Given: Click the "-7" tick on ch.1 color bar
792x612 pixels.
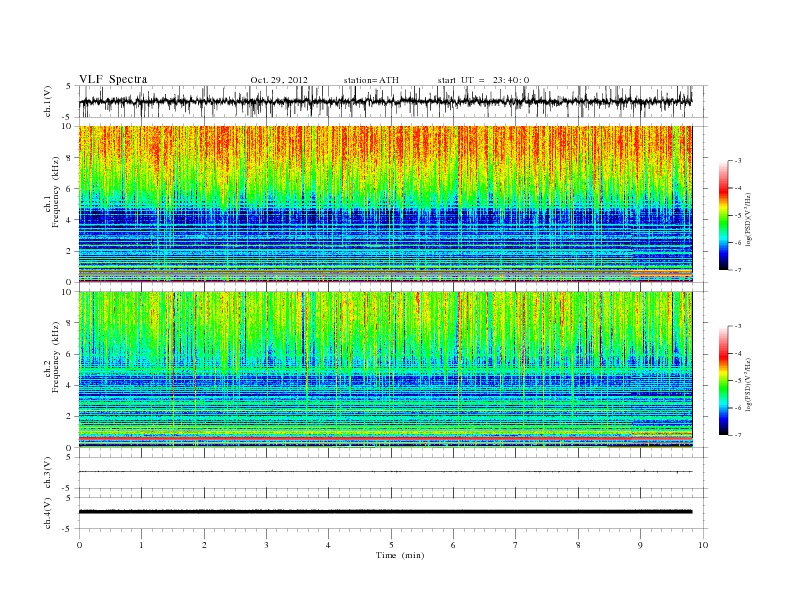Looking at the screenshot, I should tap(738, 270).
